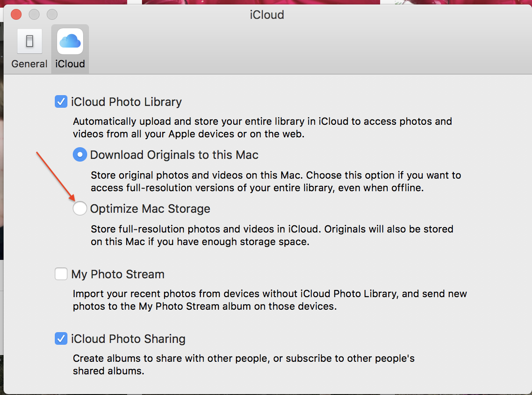Click the Optimize Mac Storage description text
Viewport: 532px width, 395px height.
pyautogui.click(x=272, y=235)
